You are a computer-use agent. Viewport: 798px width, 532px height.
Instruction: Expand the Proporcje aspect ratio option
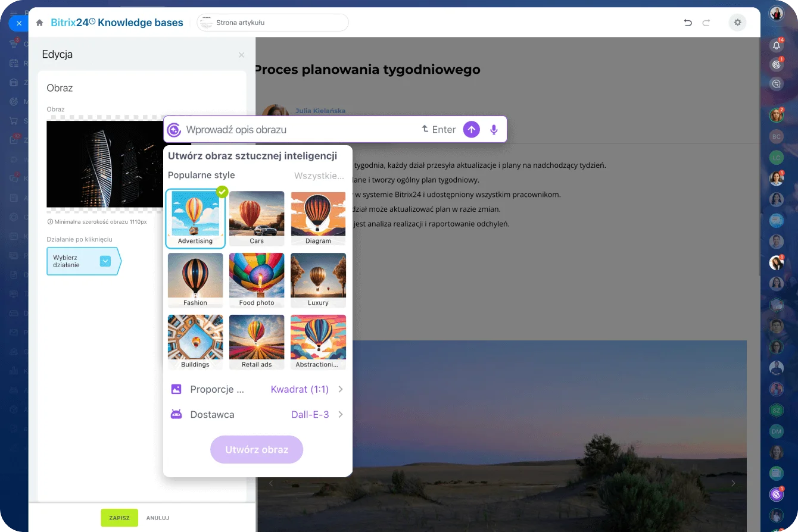coord(257,389)
